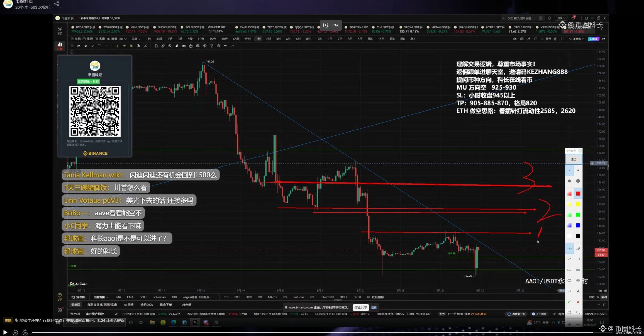Click the 隐藏 hide link on sharing bar

374,307
